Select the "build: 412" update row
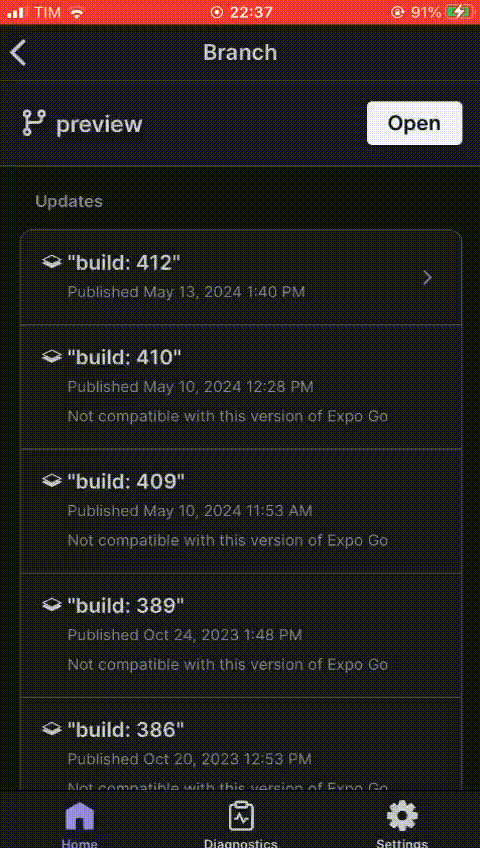Screen dimensions: 480x848 pos(241,277)
